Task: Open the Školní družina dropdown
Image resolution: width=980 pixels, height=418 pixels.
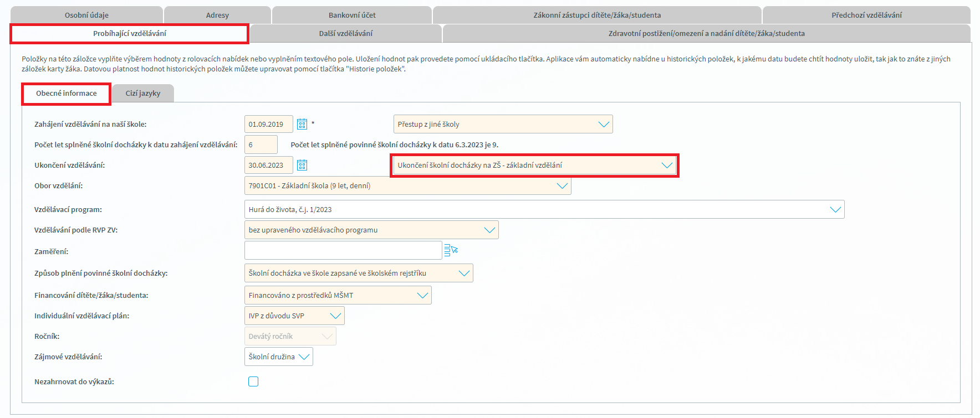Action: (x=278, y=357)
